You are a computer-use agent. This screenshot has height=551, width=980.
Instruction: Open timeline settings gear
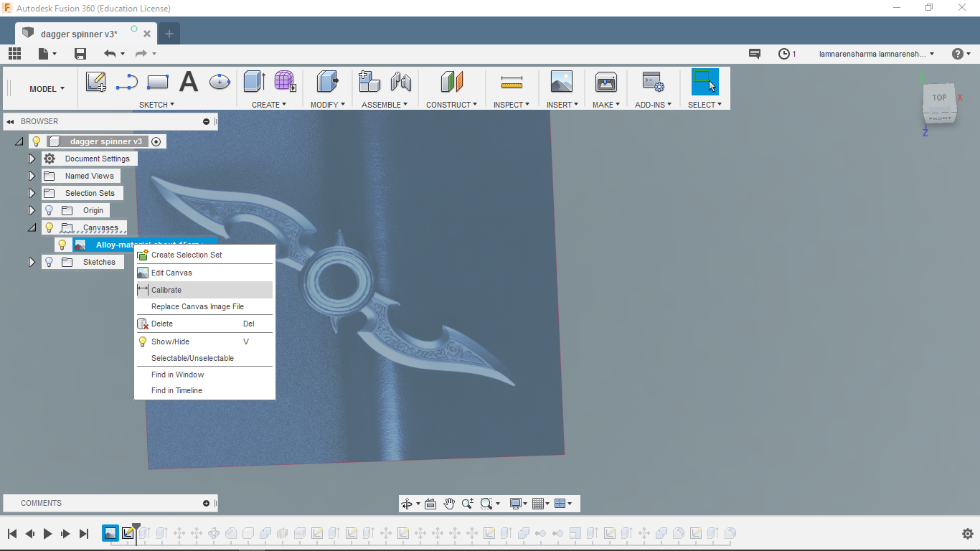pyautogui.click(x=967, y=534)
